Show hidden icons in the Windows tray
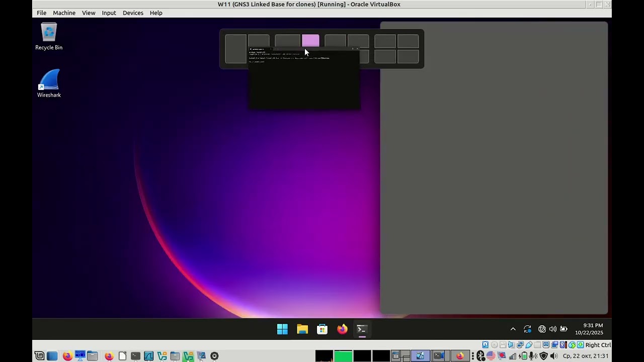This screenshot has height=362, width=644. pyautogui.click(x=513, y=329)
